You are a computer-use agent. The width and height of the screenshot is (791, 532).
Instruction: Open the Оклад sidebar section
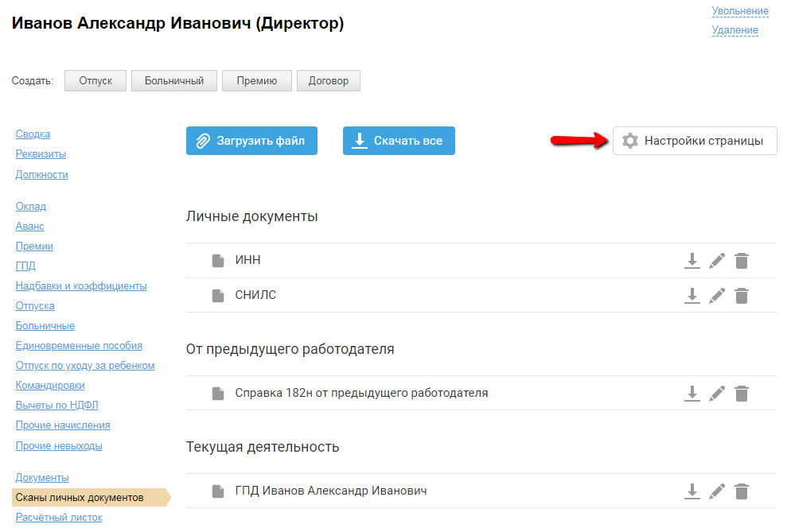pos(31,207)
